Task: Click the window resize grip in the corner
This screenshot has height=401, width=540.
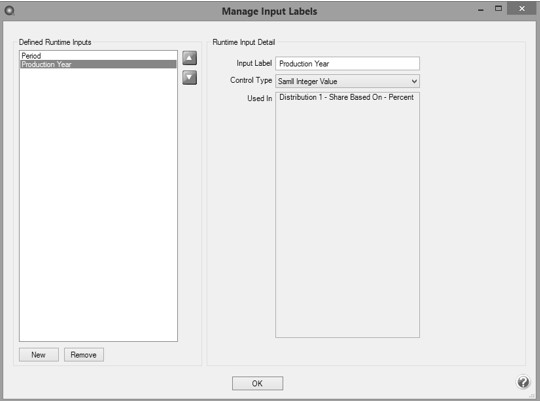Action: pyautogui.click(x=533, y=396)
